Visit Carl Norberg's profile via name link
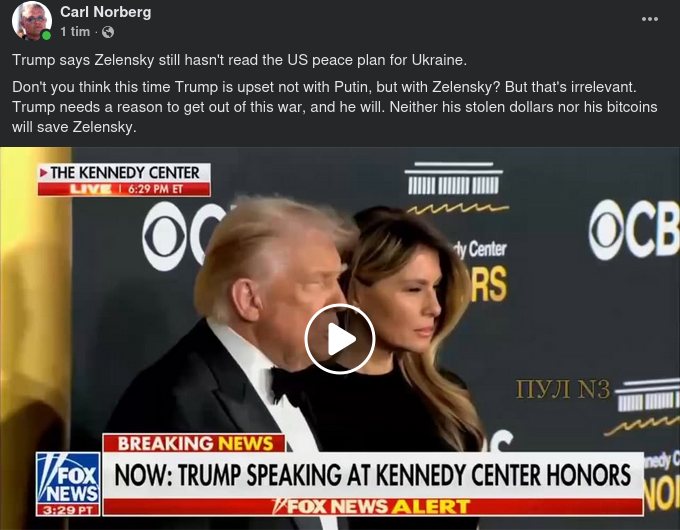680x530 pixels. 105,12
